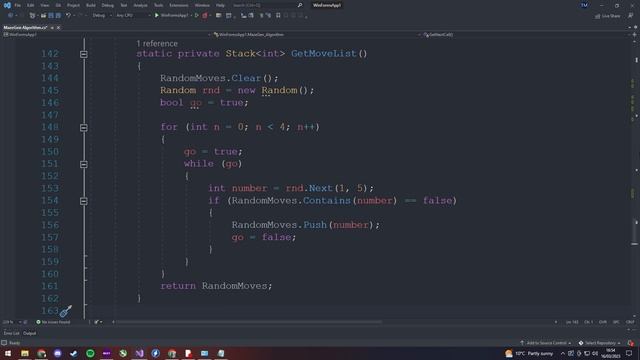Click the Visual Studio logo icon

coord(7,5)
